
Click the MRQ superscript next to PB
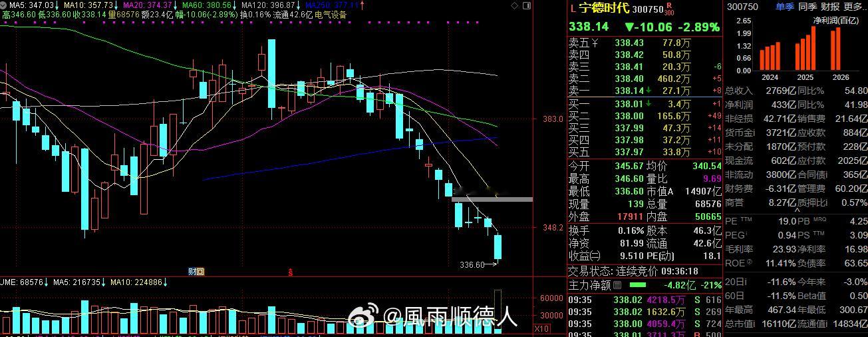pyautogui.click(x=819, y=219)
